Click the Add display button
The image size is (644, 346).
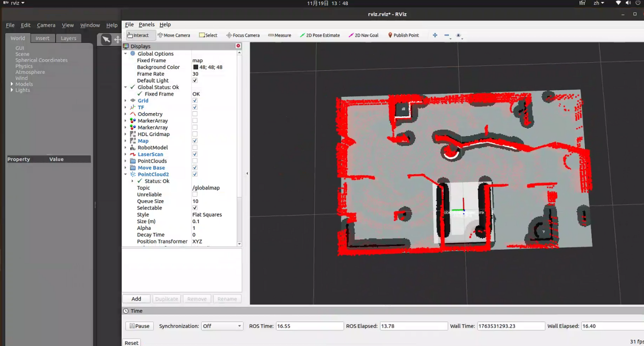[136, 299]
